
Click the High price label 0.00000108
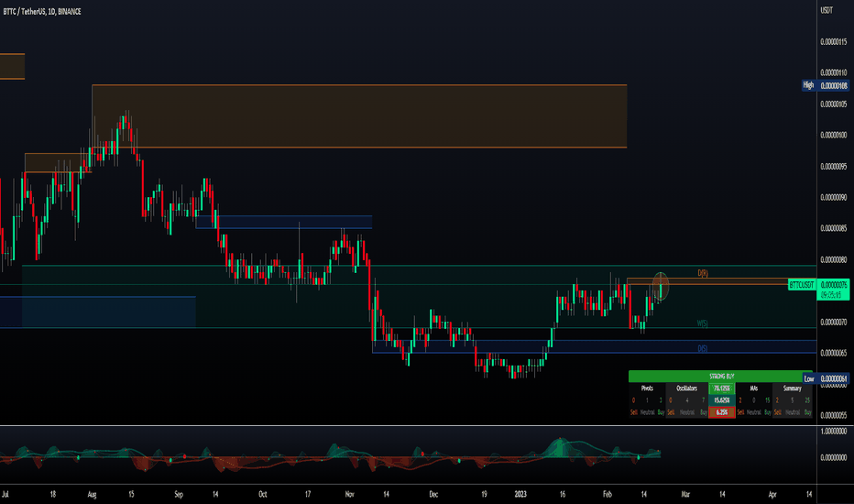(825, 85)
